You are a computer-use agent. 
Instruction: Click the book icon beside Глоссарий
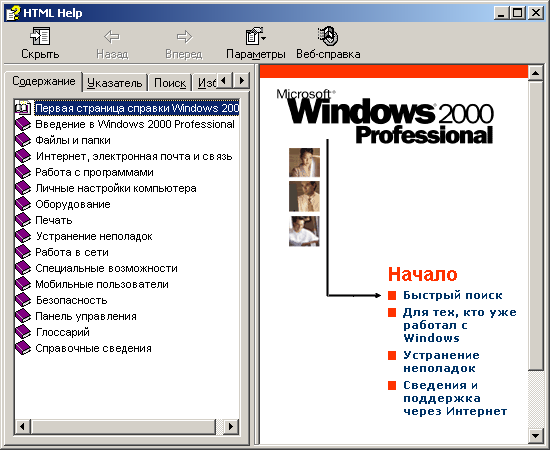tap(23, 332)
